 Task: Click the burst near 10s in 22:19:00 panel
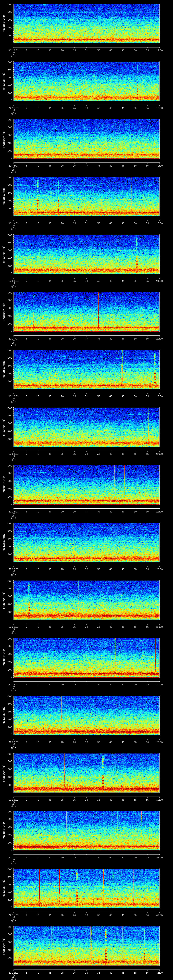coord(38,196)
